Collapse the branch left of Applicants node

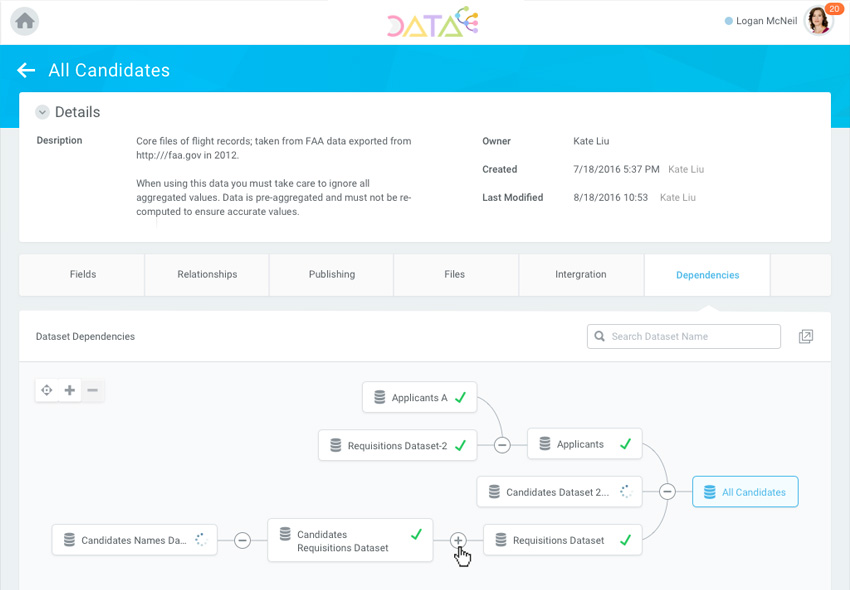(502, 445)
